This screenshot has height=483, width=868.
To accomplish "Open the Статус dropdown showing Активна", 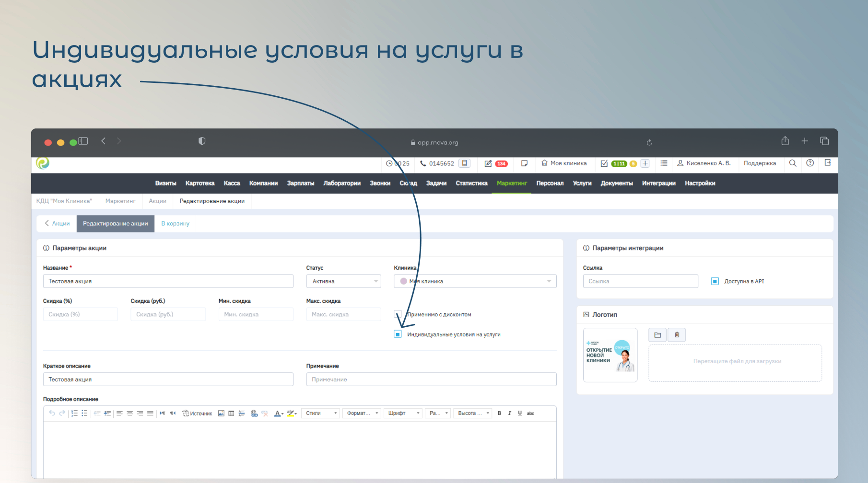I will pos(343,281).
